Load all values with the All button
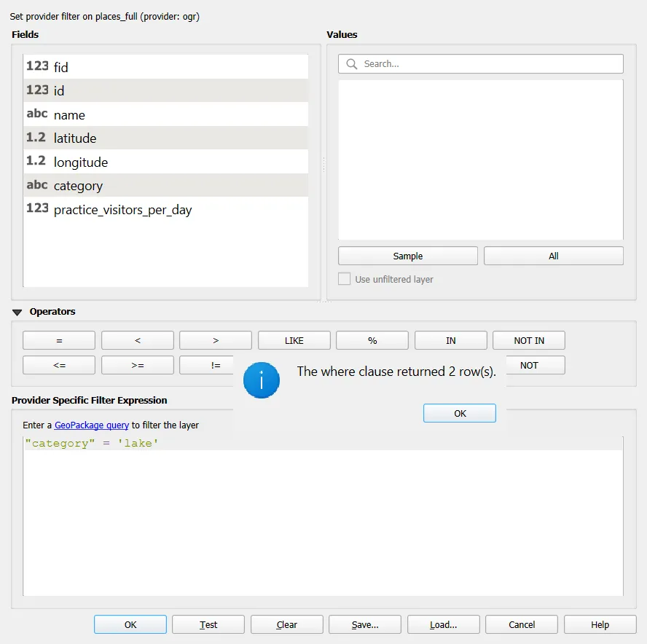647x644 pixels. click(x=553, y=256)
